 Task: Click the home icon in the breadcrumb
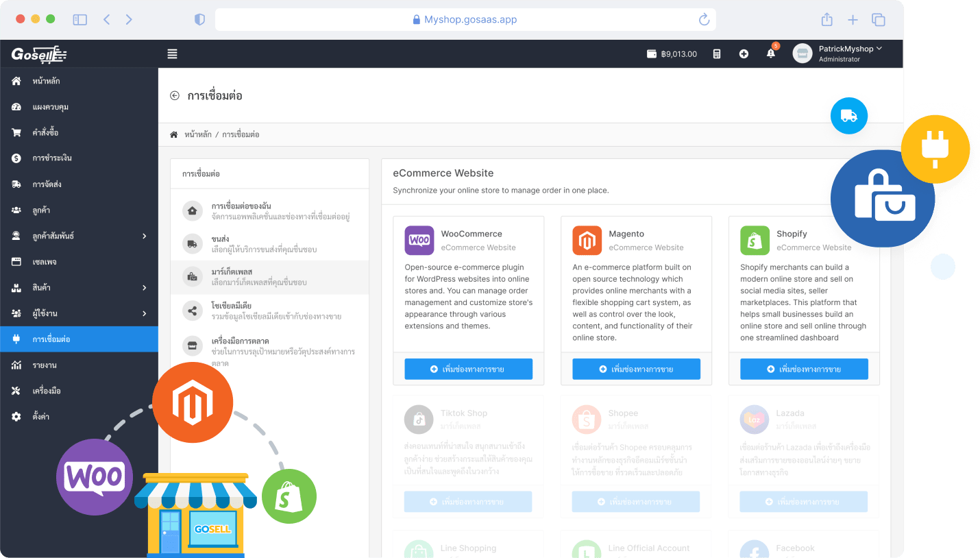174,134
